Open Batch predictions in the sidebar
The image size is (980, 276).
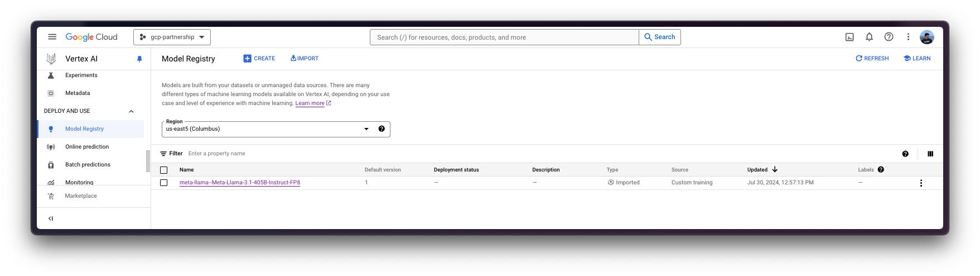pos(88,165)
